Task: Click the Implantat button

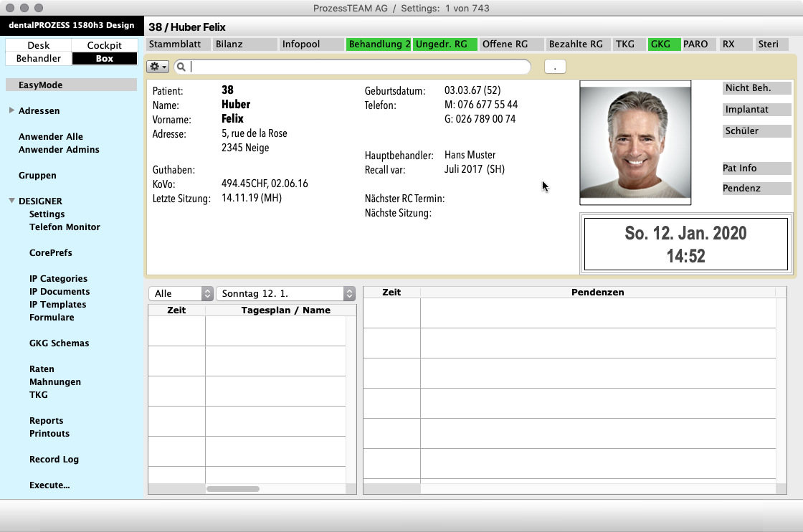Action: click(x=757, y=109)
